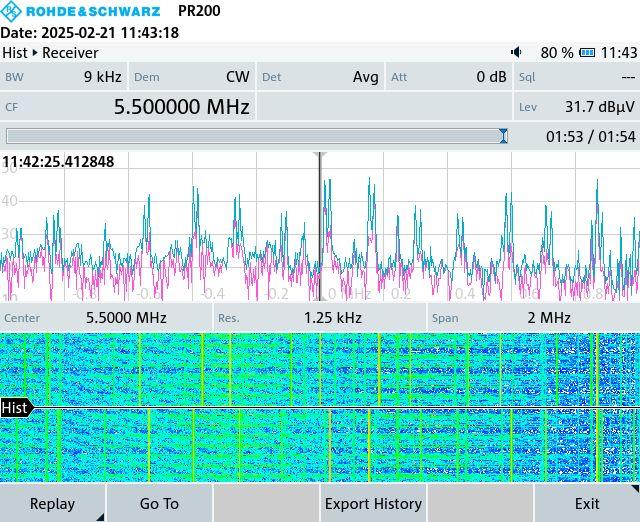Click the Hist marker on waterfall
The image size is (640, 522).
[x=15, y=408]
